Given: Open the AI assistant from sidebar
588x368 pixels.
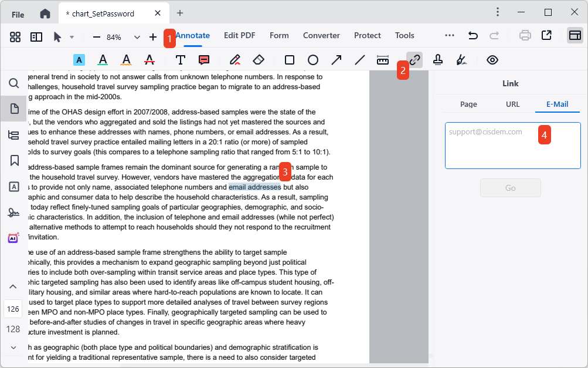Looking at the screenshot, I should (13, 237).
